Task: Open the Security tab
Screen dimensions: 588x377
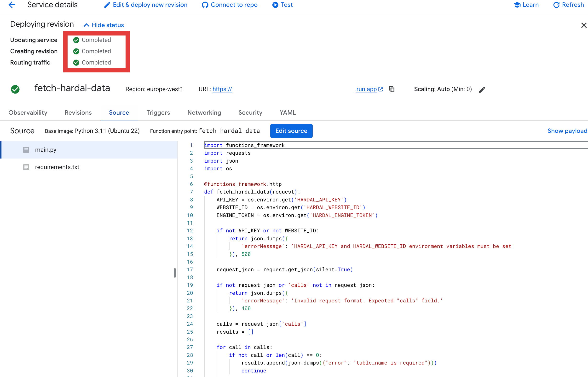Action: coord(250,113)
